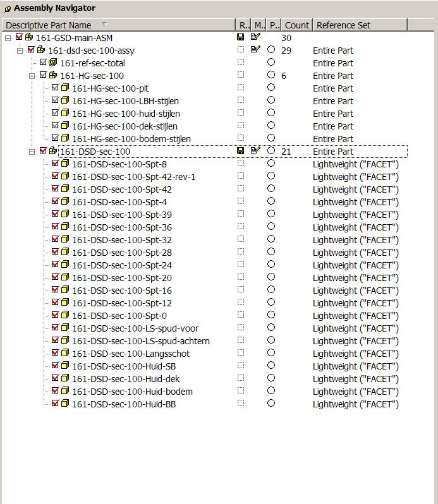Click the assembly icon of 161-GSD-main-ASM
438x504 pixels.
click(29, 37)
